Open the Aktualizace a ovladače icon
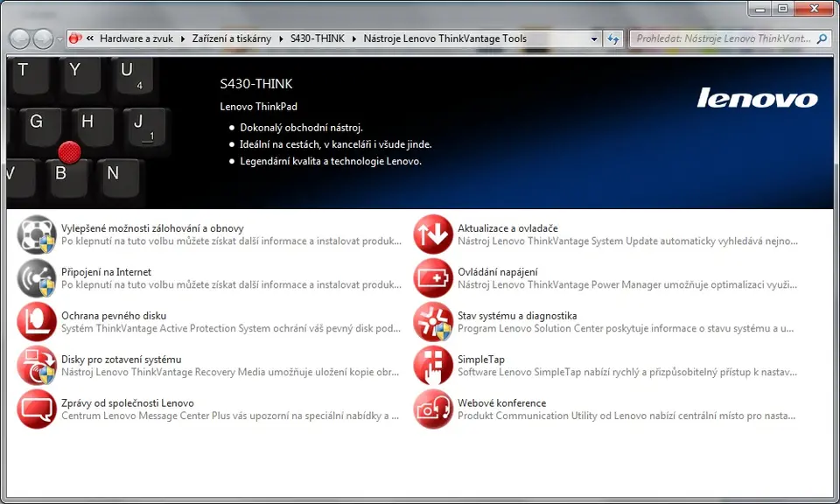The height and width of the screenshot is (504, 840). point(433,234)
